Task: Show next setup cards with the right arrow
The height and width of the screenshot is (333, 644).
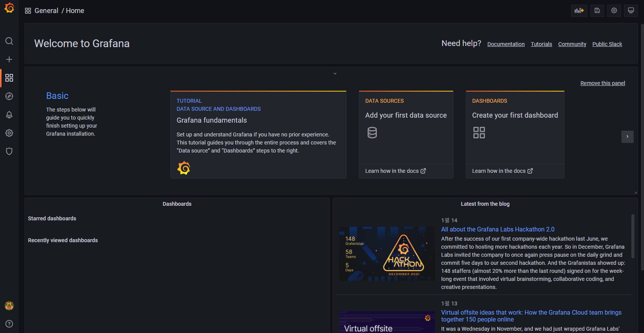Action: [x=628, y=136]
